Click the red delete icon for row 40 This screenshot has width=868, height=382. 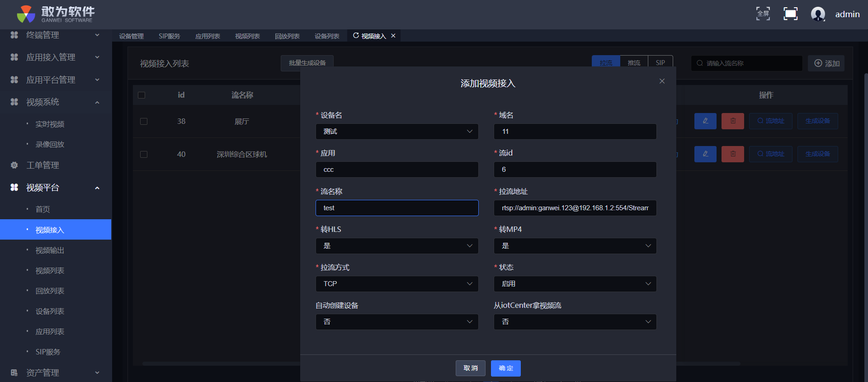(x=733, y=154)
